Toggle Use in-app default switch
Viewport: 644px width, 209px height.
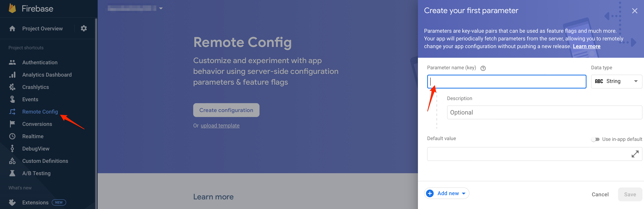click(x=595, y=139)
